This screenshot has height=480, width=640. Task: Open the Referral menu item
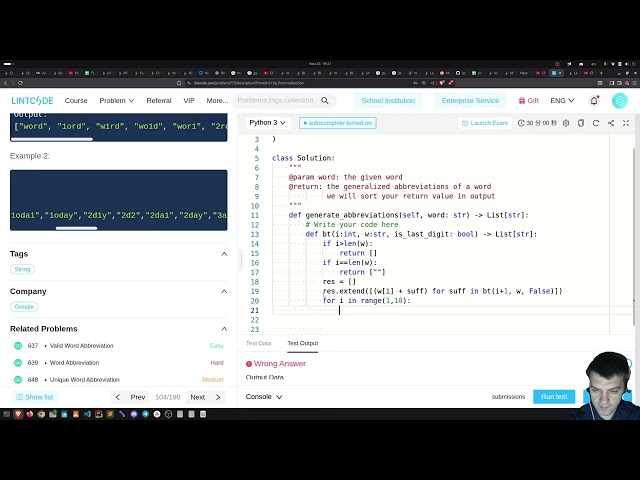159,100
